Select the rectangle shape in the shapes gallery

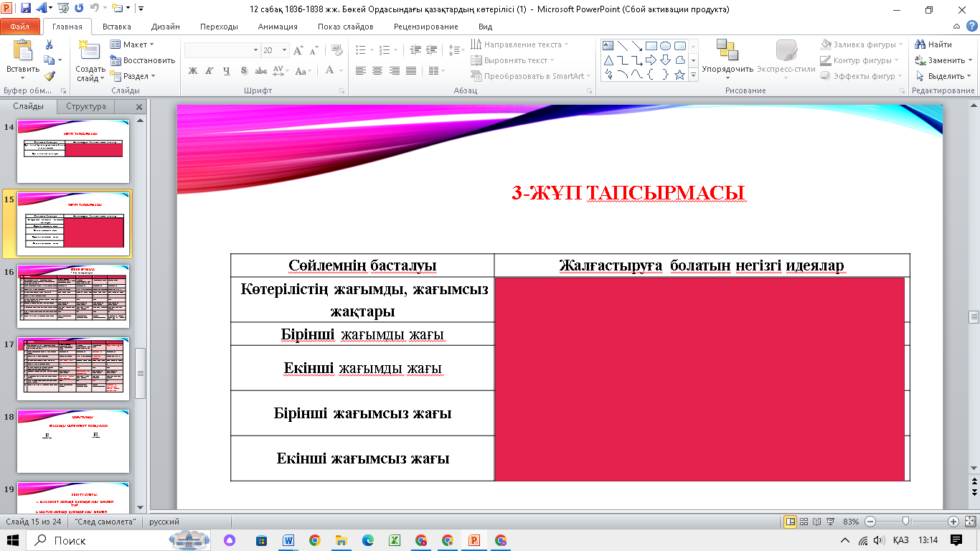pos(651,46)
